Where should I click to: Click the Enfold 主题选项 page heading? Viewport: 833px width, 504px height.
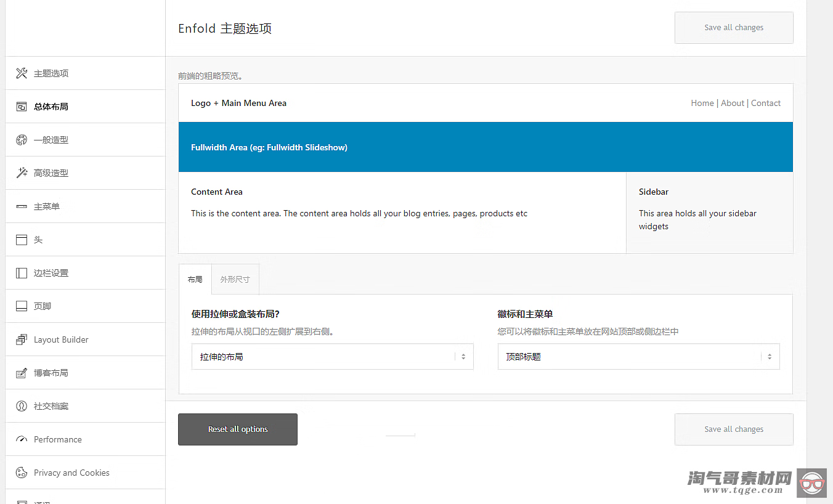(225, 28)
